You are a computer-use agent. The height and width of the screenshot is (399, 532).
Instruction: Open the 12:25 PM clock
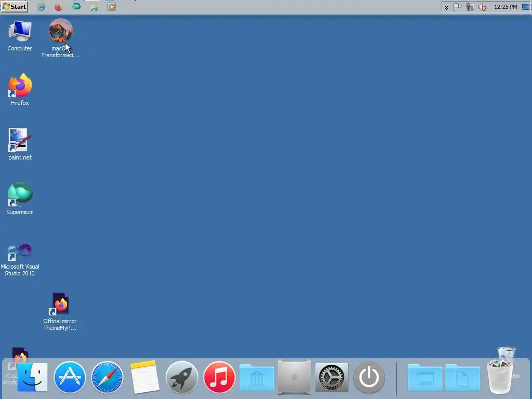point(505,7)
